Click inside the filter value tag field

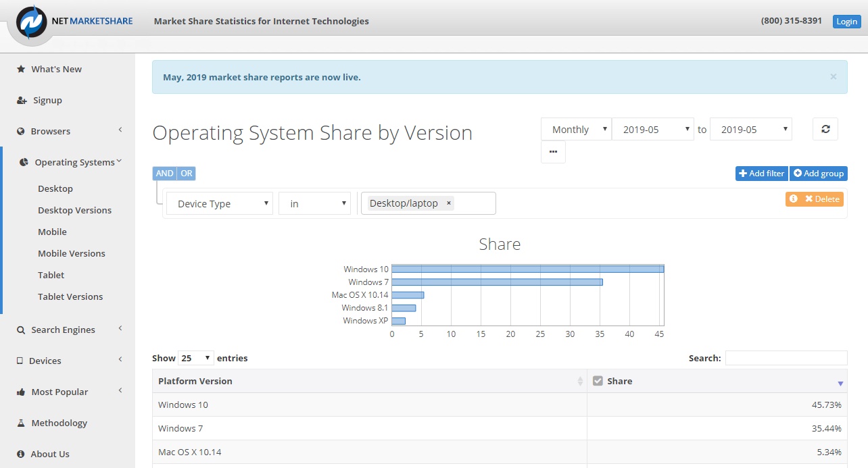[x=429, y=203]
